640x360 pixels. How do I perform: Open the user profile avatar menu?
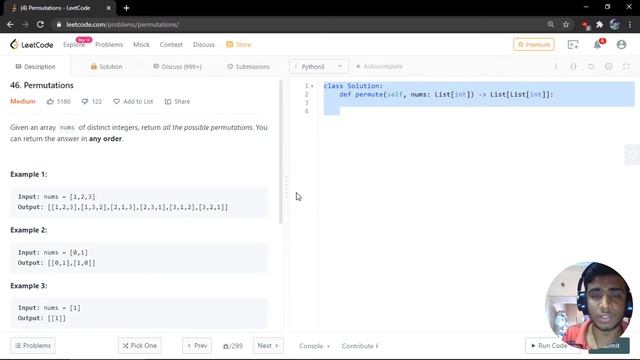coord(621,44)
